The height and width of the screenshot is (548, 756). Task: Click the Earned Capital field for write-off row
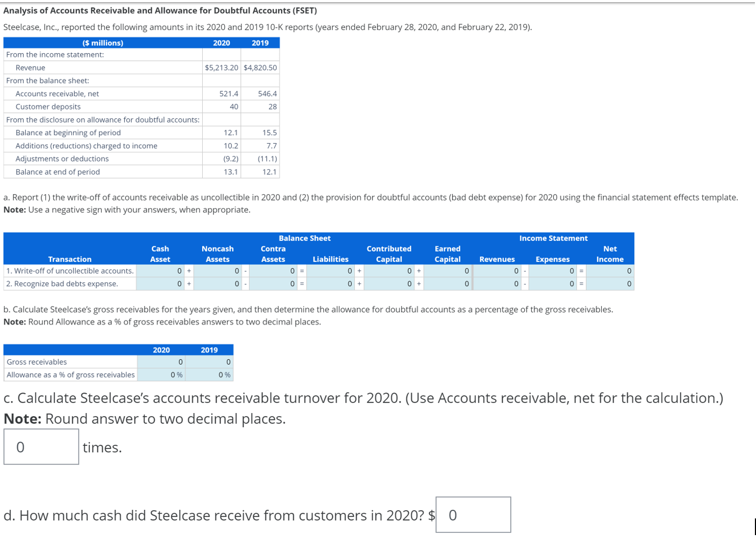(446, 271)
